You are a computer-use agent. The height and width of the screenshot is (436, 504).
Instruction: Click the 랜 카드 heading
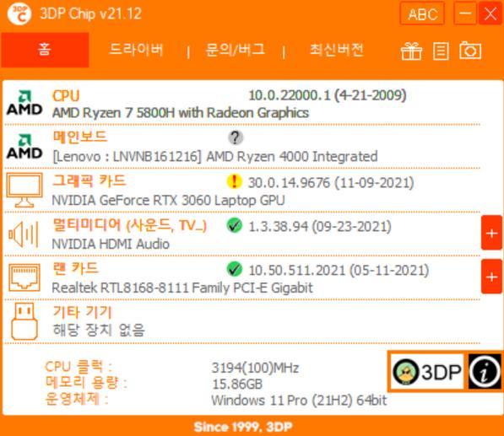click(75, 268)
